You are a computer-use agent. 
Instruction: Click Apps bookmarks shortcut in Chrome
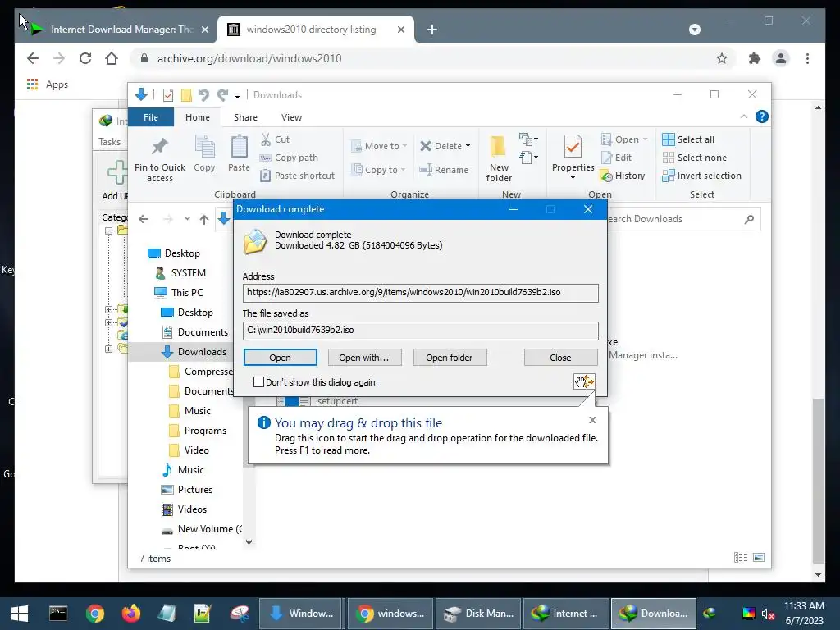point(47,84)
